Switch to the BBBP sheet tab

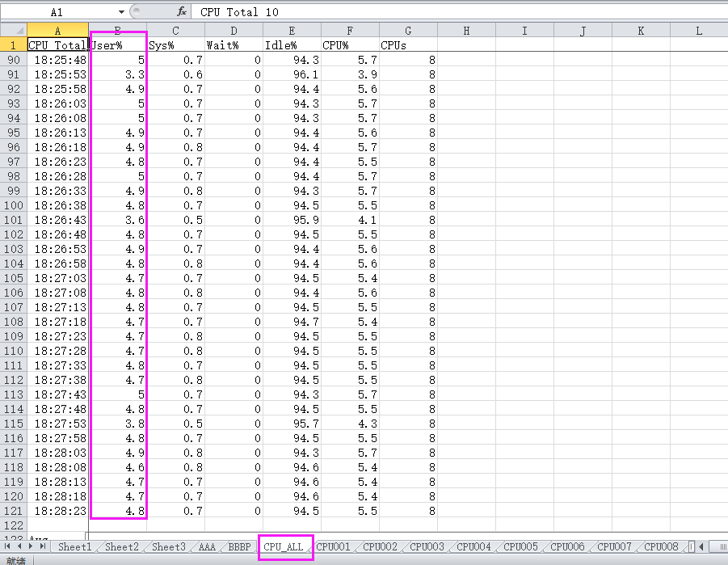(239, 547)
